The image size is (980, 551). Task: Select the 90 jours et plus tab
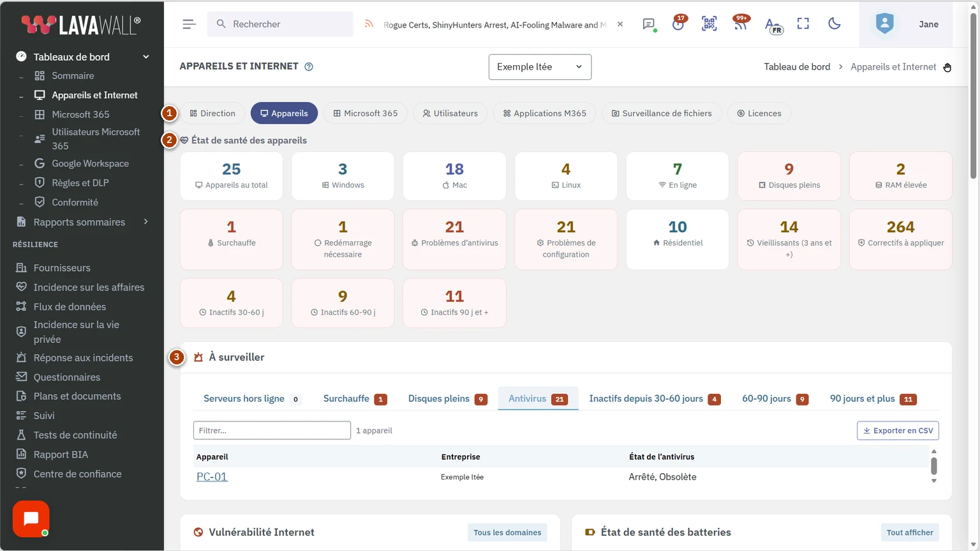(x=873, y=398)
